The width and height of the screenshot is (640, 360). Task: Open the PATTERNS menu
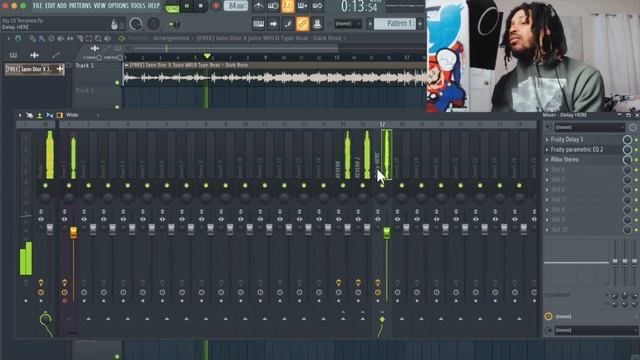tap(80, 6)
